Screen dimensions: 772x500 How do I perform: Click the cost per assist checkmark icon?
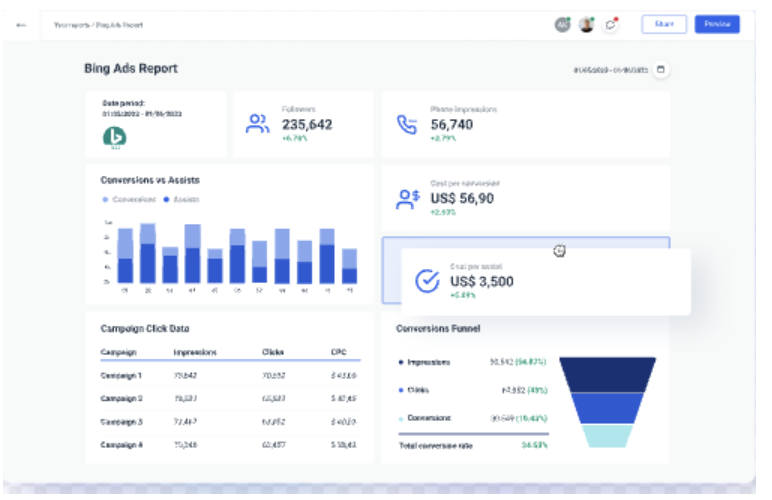(x=427, y=281)
